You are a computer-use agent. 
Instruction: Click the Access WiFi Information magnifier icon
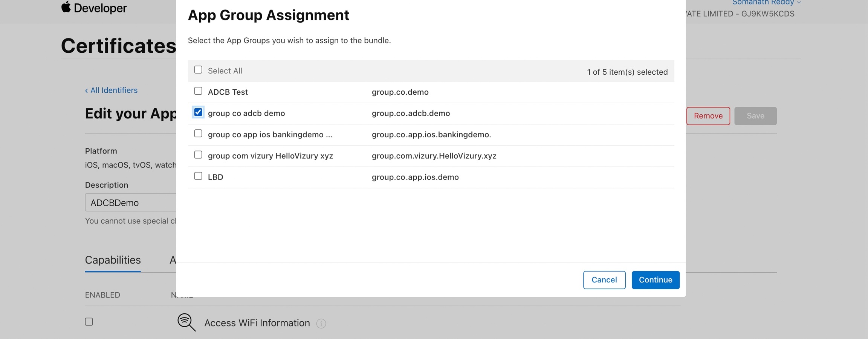pos(186,322)
